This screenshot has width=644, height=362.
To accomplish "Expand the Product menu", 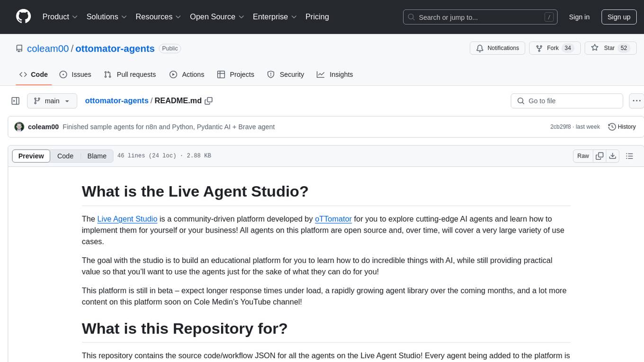I will (60, 17).
